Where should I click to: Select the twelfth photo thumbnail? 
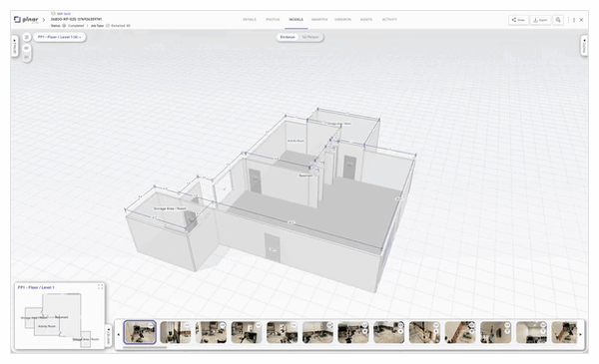coord(531,332)
